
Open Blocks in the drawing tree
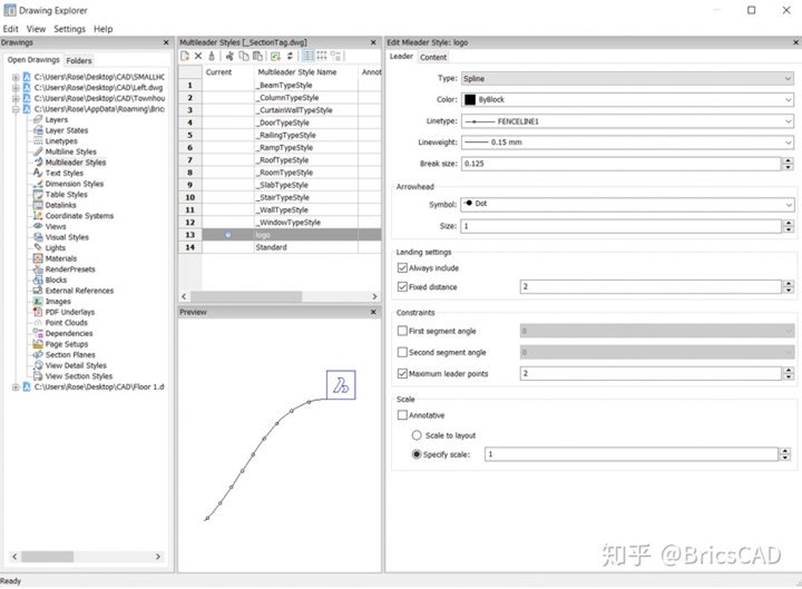(56, 280)
